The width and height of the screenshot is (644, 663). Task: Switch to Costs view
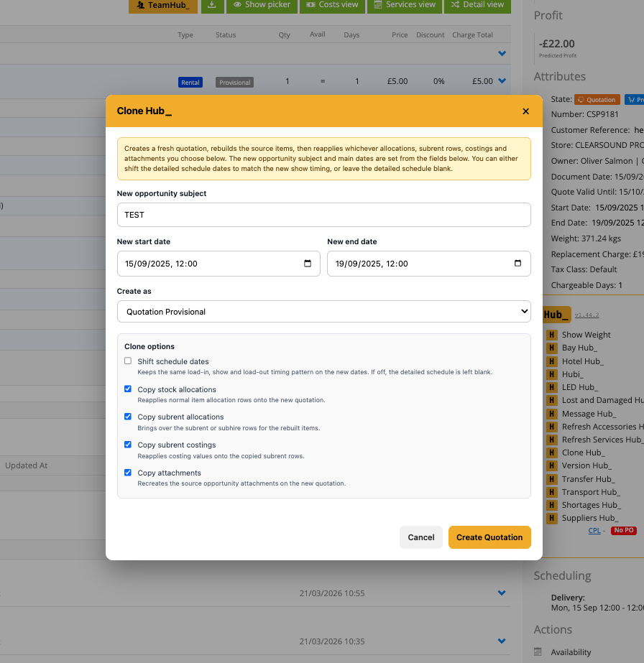coord(332,6)
